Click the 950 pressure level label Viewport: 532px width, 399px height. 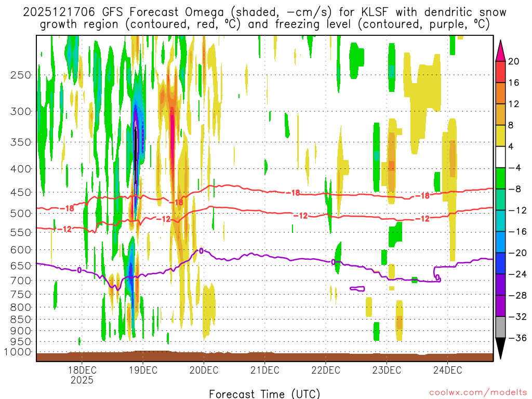21,342
